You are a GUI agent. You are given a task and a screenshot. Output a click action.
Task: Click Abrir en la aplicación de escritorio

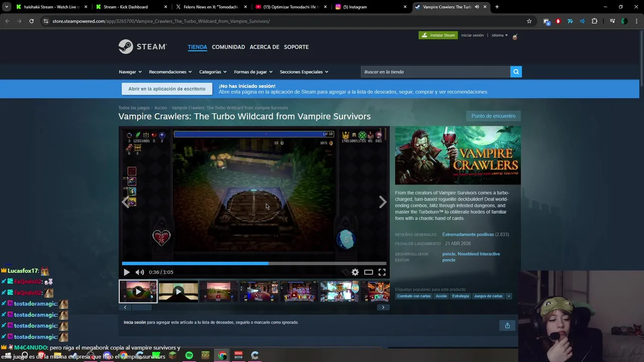167,89
